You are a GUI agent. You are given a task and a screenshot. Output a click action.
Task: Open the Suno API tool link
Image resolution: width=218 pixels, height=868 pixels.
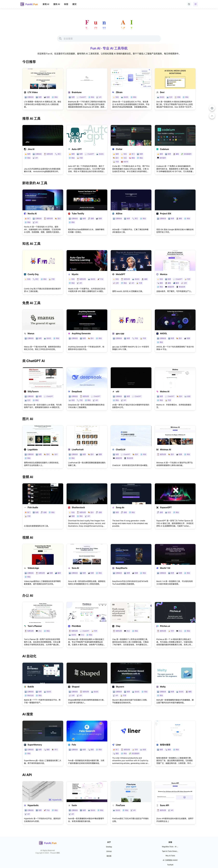[x=164, y=805]
